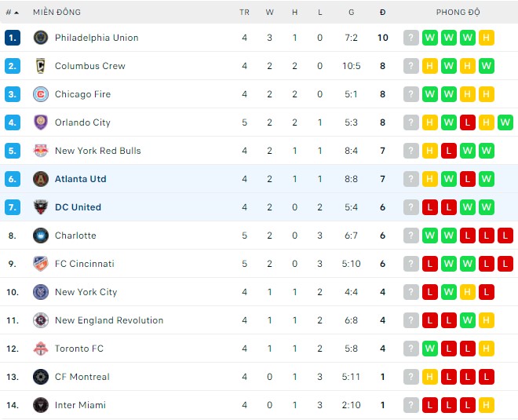Click the DC United team logo
Screen dimensions: 518x420
(x=41, y=207)
